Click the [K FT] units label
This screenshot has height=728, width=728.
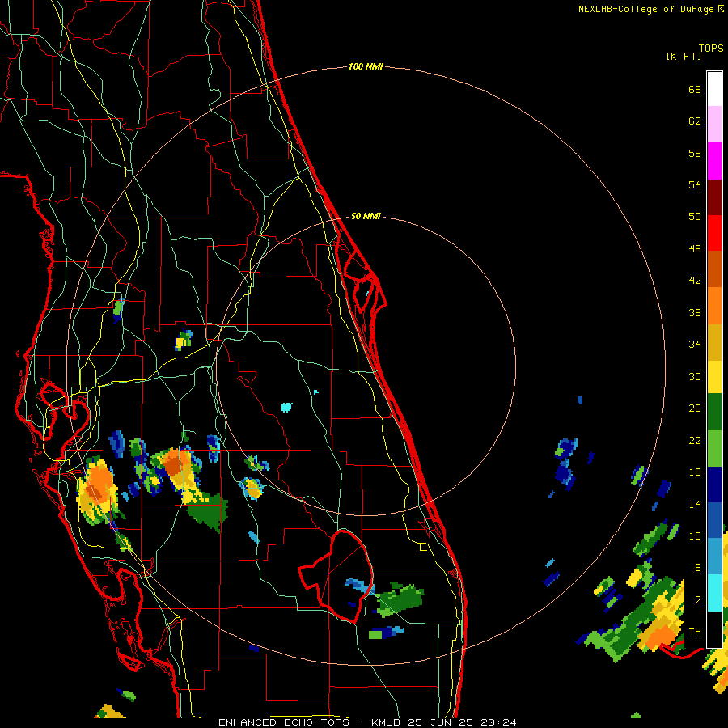684,57
